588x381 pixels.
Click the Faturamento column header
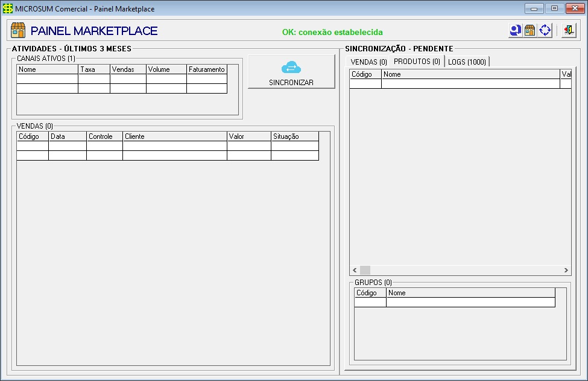[x=207, y=69]
